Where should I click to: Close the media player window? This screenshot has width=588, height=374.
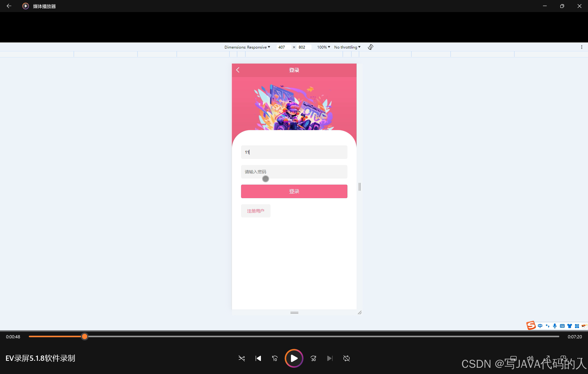579,6
